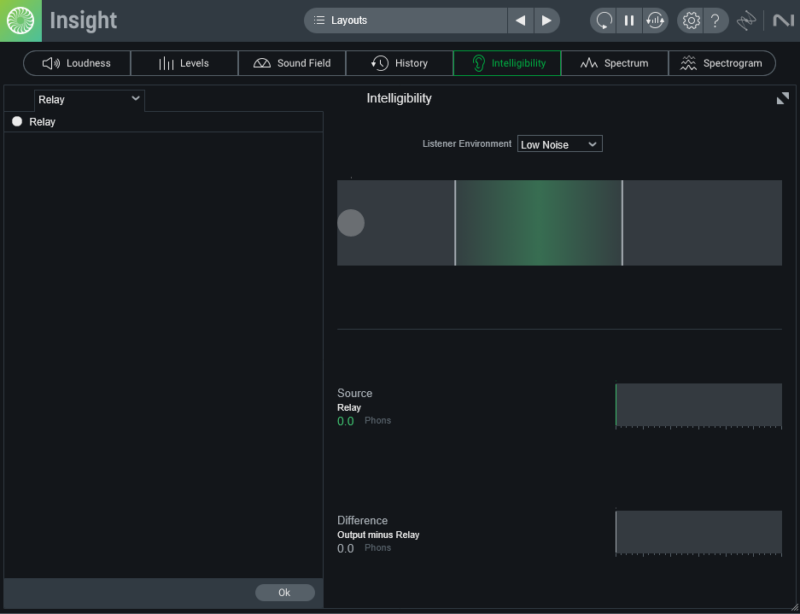Go to the next layout
800x614 pixels.
pyautogui.click(x=546, y=20)
